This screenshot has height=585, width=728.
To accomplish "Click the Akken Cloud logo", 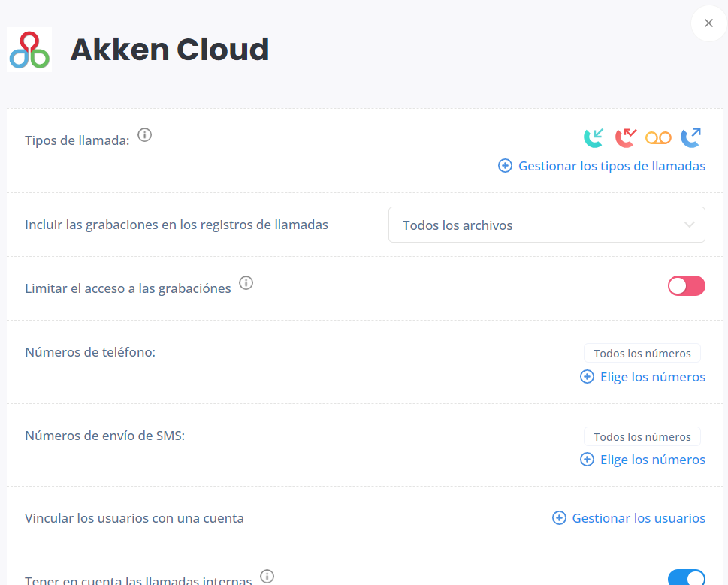I will pos(29,50).
